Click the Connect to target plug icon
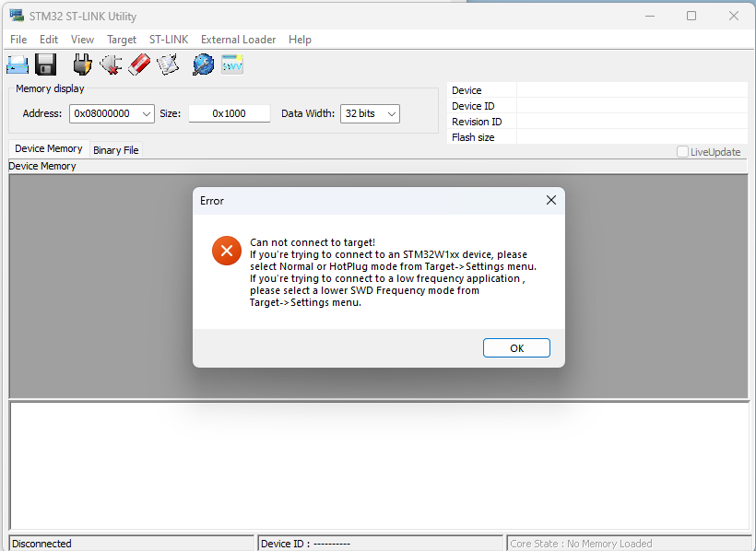 82,64
